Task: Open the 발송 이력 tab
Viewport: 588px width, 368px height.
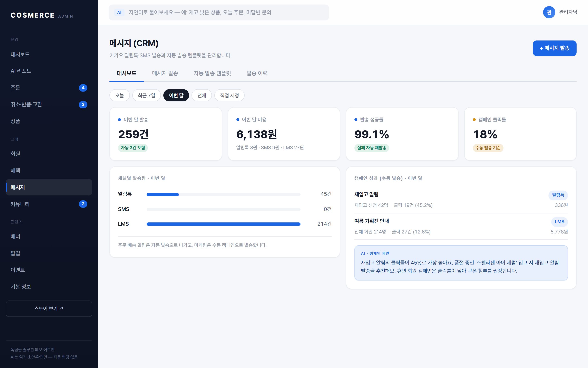Action: click(257, 73)
